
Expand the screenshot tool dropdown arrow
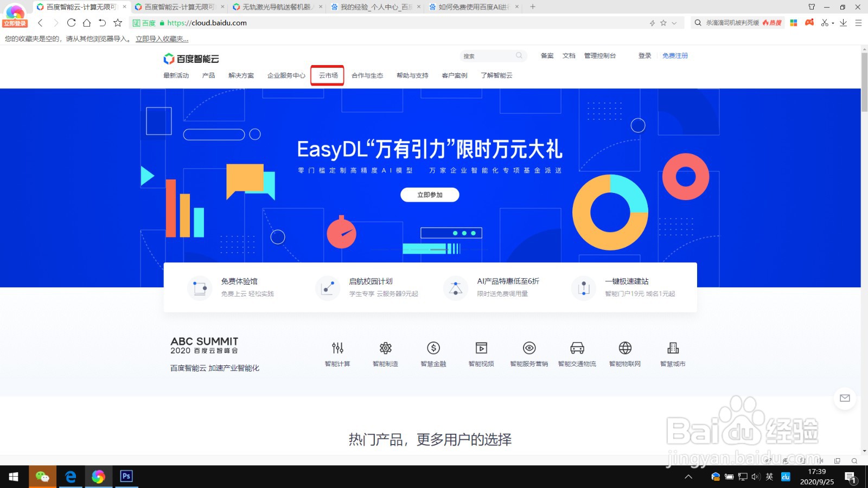833,23
